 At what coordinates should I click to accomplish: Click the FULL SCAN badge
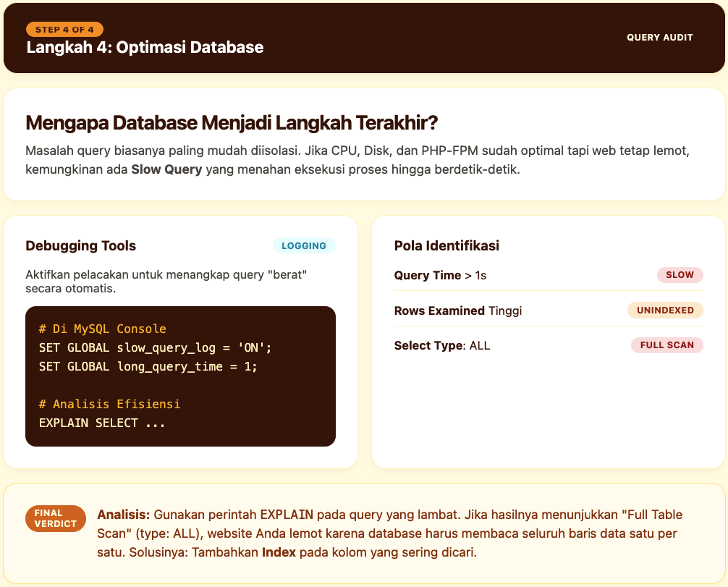click(x=667, y=345)
